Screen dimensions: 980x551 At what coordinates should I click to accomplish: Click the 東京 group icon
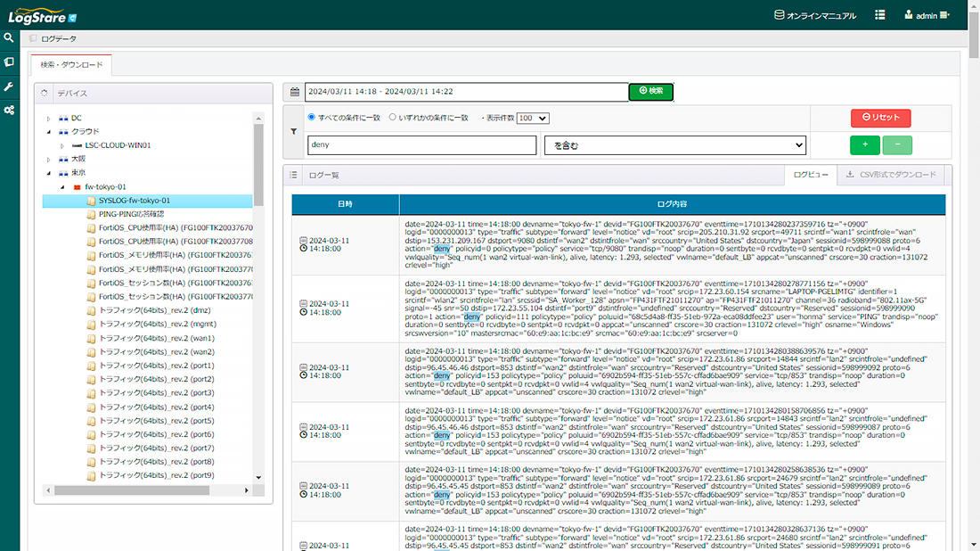click(63, 173)
